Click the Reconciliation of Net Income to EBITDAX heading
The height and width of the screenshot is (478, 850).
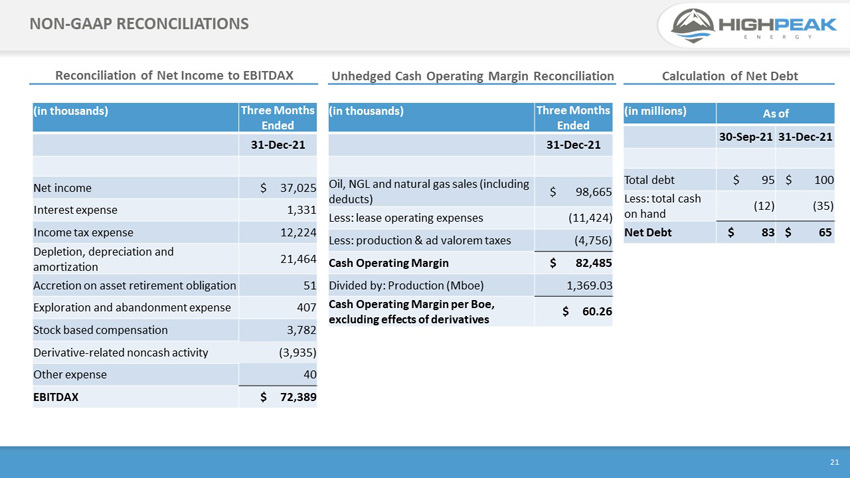[174, 75]
